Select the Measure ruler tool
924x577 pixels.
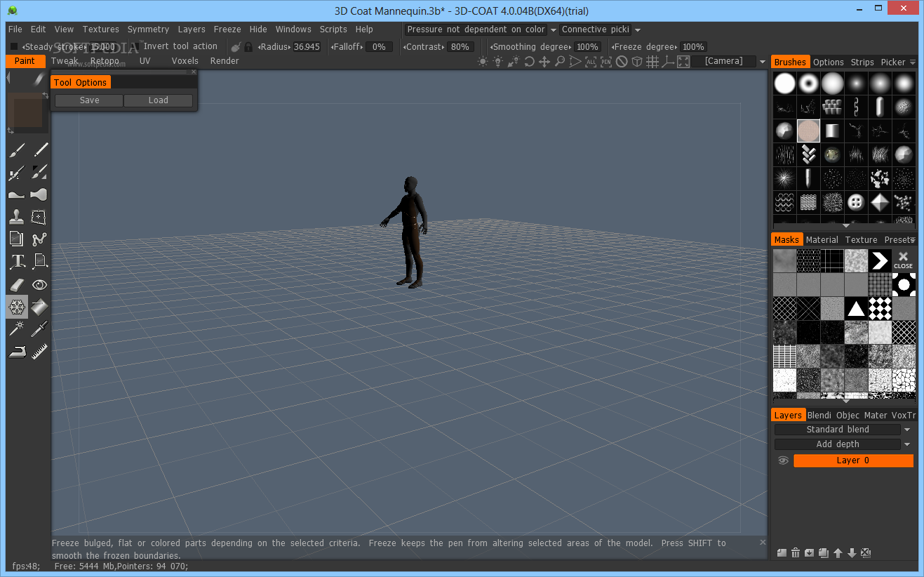(x=40, y=351)
